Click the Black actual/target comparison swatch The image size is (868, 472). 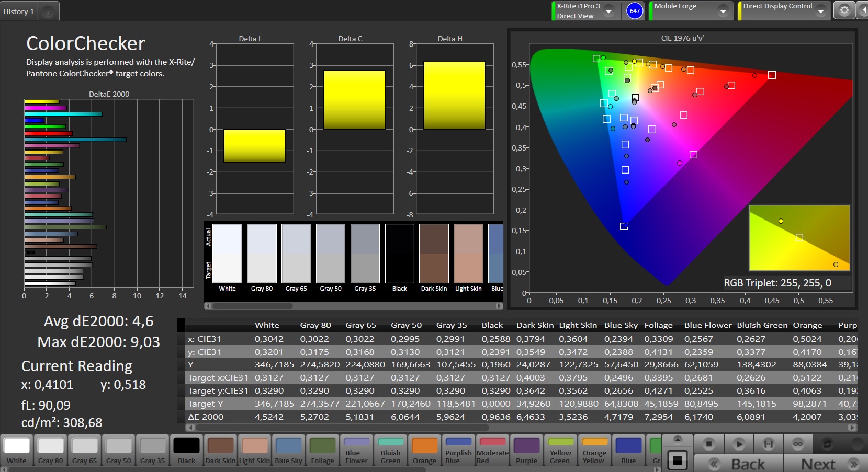tap(400, 254)
